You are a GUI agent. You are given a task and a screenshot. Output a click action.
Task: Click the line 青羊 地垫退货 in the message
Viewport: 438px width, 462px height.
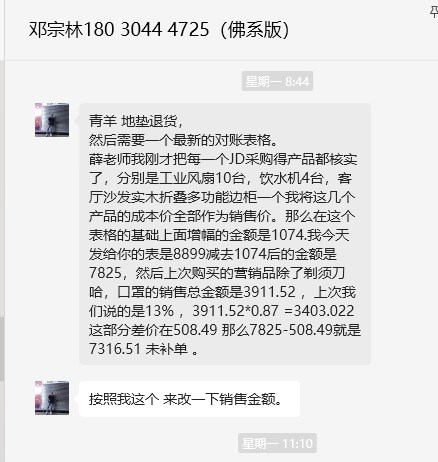(x=136, y=121)
